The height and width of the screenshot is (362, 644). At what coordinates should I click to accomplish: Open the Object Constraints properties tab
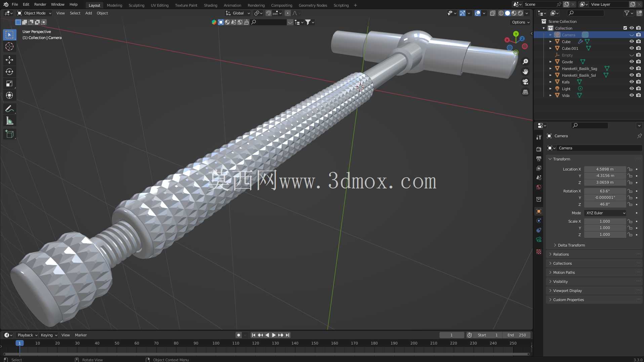[539, 230]
